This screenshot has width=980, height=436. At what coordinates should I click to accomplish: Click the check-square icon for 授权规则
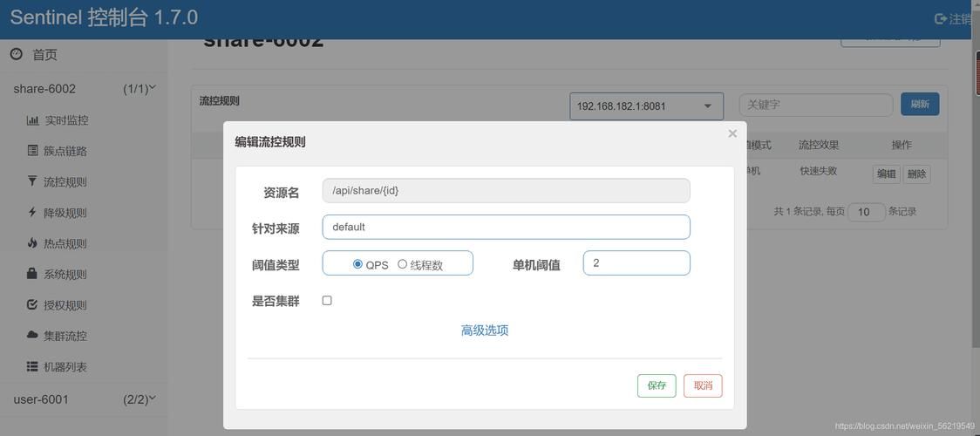click(32, 305)
